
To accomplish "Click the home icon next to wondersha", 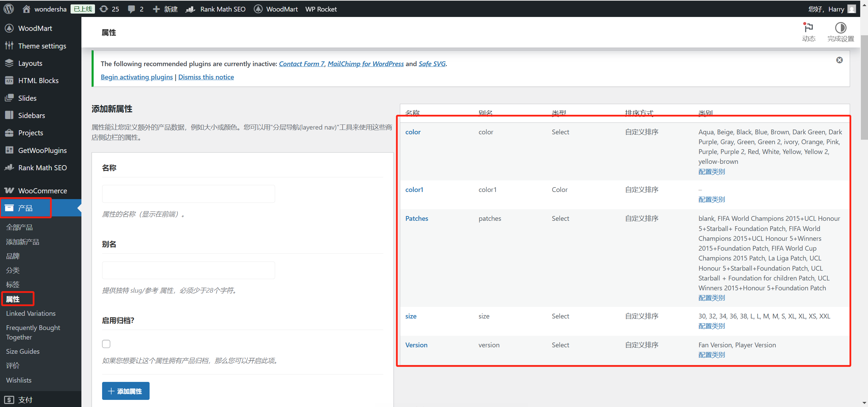I will coord(26,9).
